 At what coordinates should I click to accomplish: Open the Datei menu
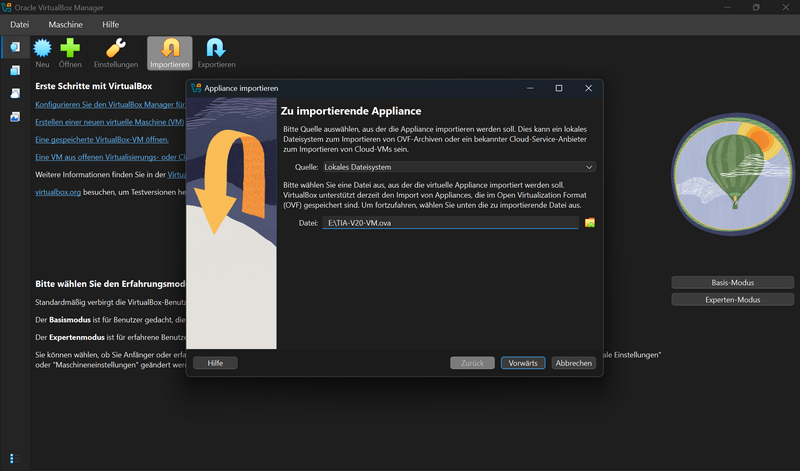(20, 23)
